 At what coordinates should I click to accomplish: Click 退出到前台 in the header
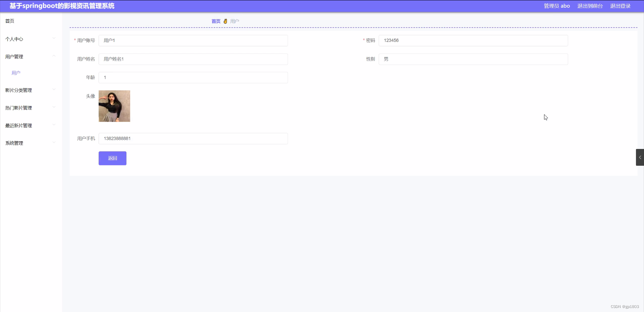point(590,6)
